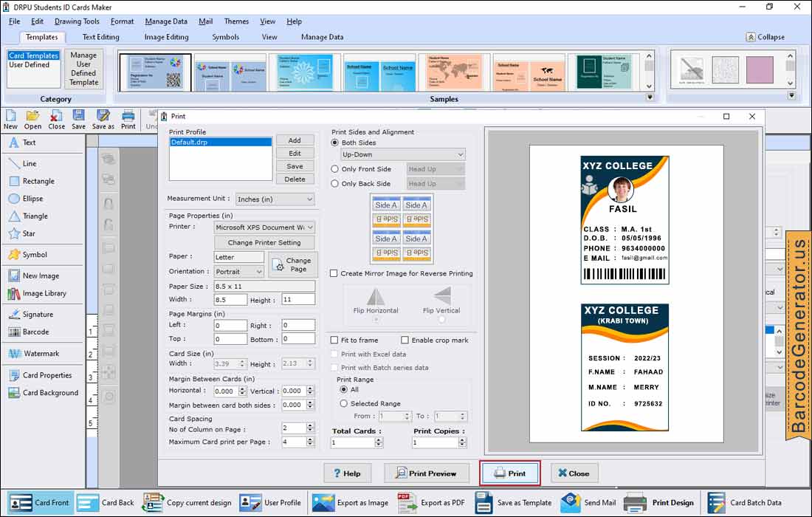This screenshot has height=517, width=812.
Task: Switch to Card Back view
Action: click(x=106, y=502)
